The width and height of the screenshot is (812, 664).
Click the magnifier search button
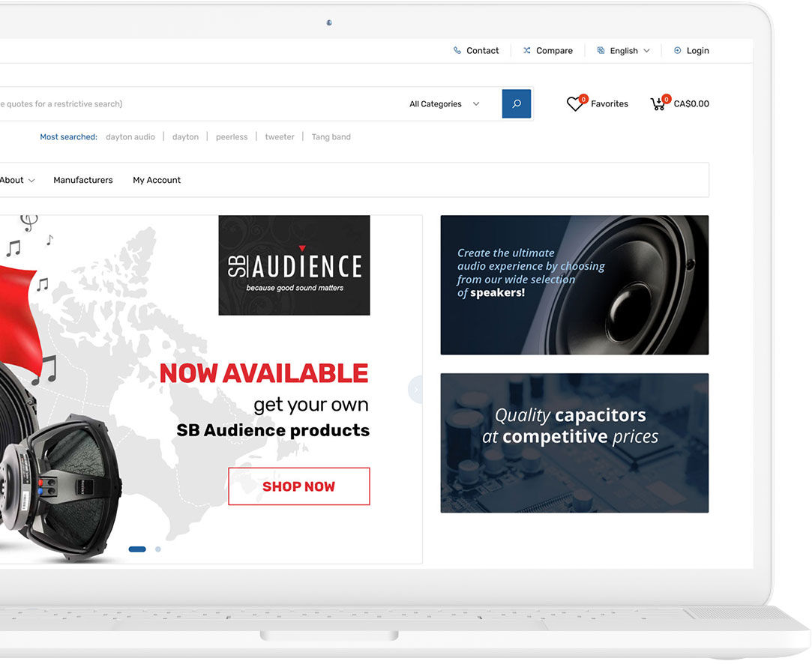[x=517, y=103]
